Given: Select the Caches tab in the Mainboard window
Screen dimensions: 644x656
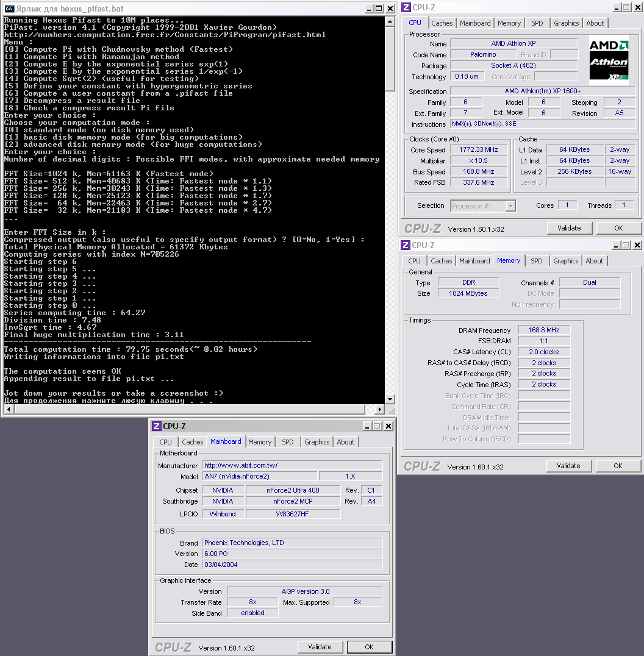Looking at the screenshot, I should pos(193,442).
